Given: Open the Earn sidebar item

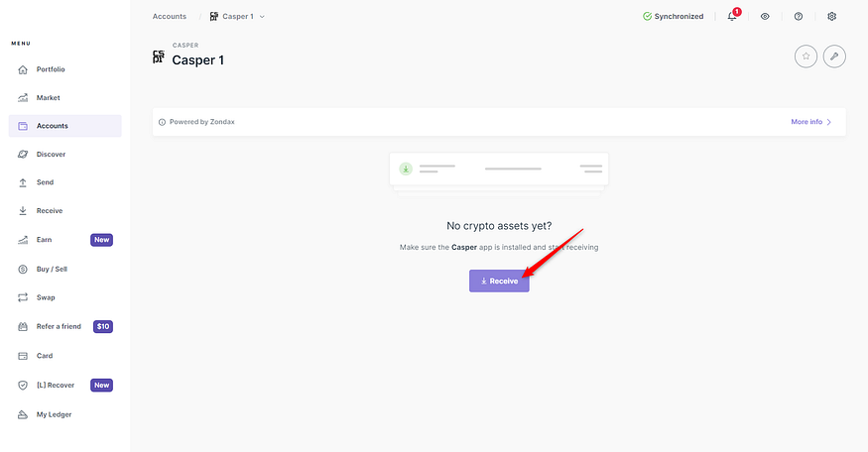Looking at the screenshot, I should pos(44,240).
